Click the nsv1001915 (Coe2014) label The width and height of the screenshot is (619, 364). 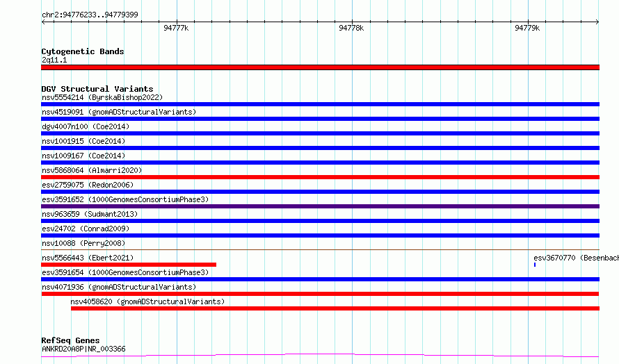[x=83, y=141]
